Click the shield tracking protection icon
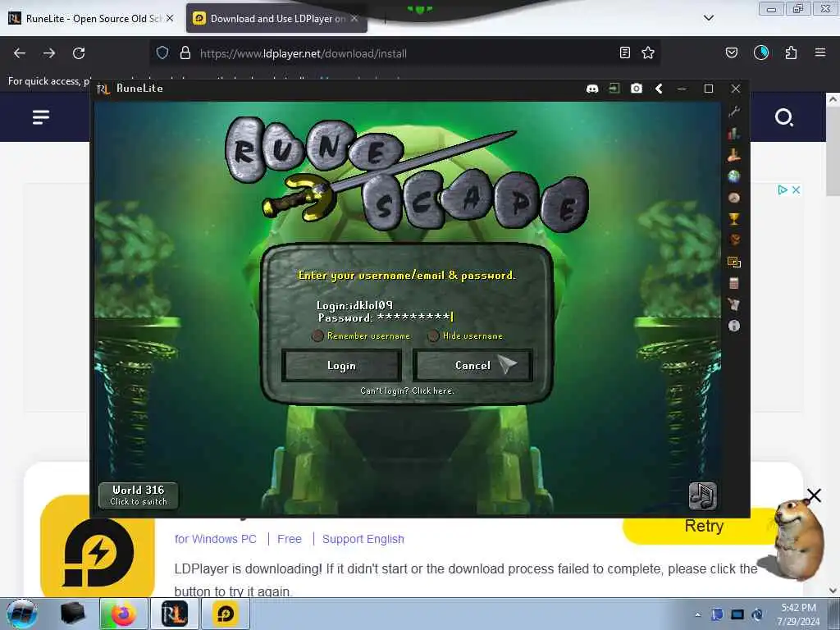Screen dimensions: 840x630 pos(162,52)
